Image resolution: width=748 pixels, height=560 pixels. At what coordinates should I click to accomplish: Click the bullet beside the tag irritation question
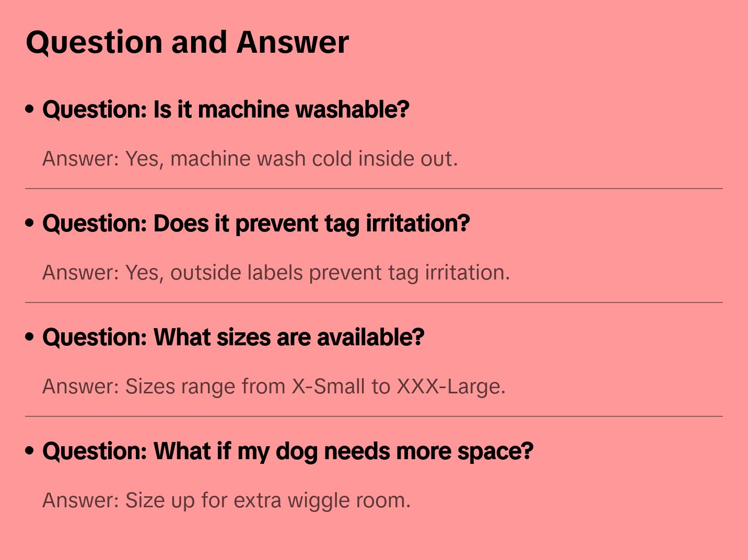[30, 223]
